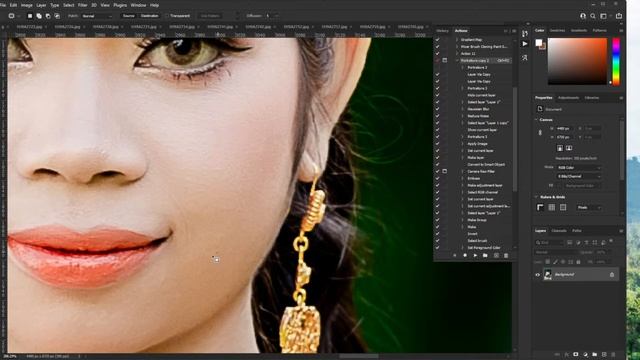Open the Window menu
Image resolution: width=640 pixels, height=360 pixels.
[138, 5]
